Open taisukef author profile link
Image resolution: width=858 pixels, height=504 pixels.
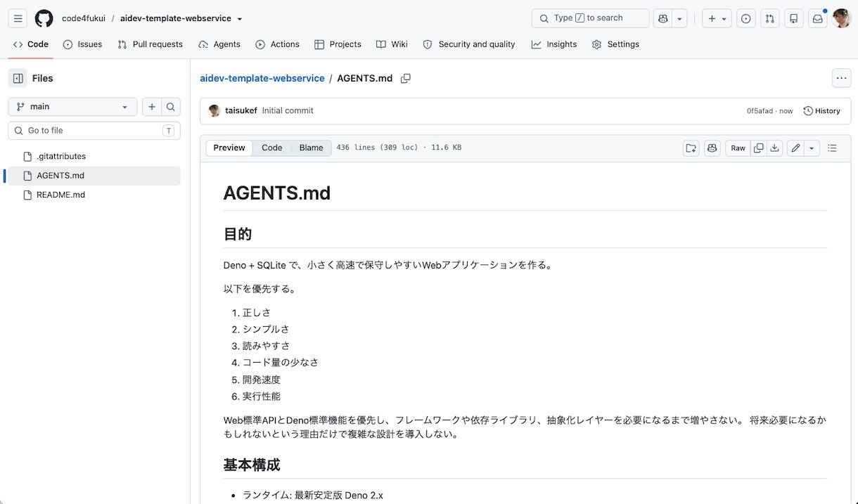tap(241, 111)
